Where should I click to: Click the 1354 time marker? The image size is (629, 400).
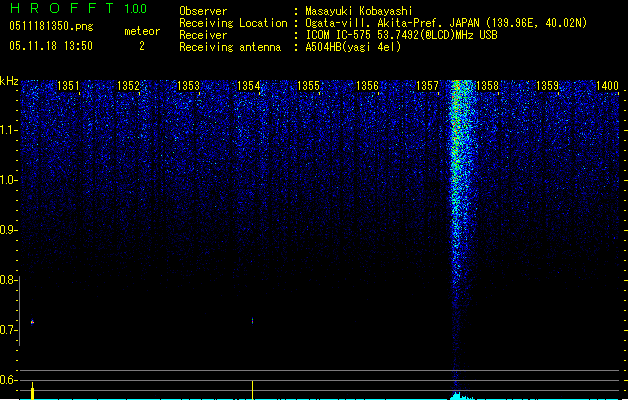pyautogui.click(x=248, y=86)
